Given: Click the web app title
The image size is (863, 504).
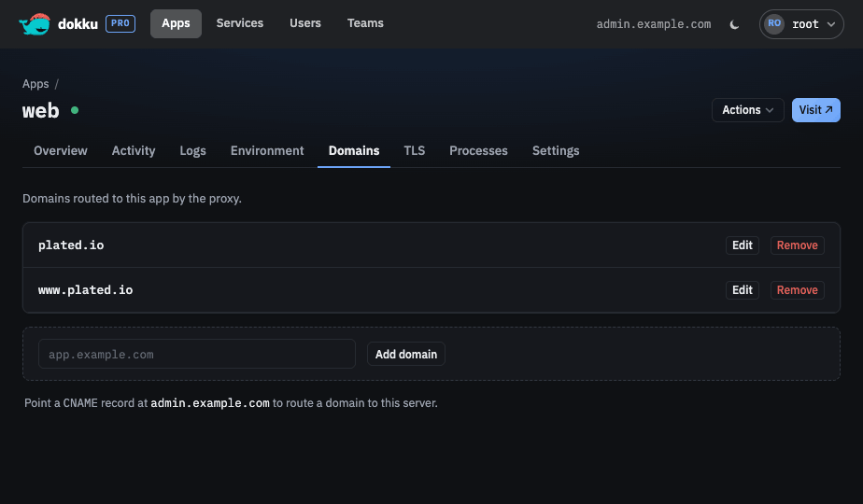Looking at the screenshot, I should (41, 110).
